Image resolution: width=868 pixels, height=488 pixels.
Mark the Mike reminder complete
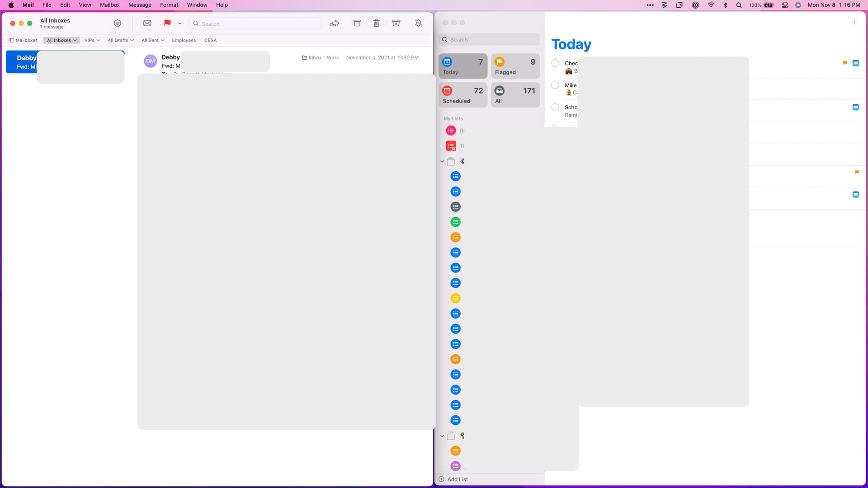click(555, 85)
